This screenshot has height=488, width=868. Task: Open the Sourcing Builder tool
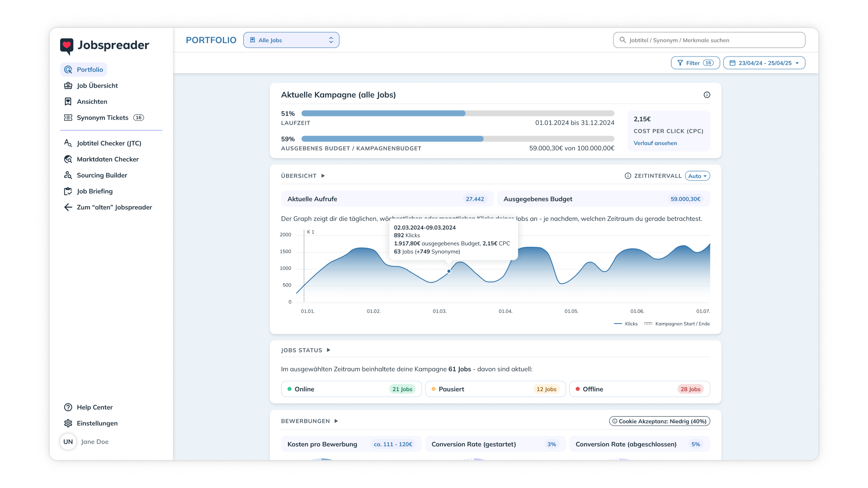(x=102, y=175)
